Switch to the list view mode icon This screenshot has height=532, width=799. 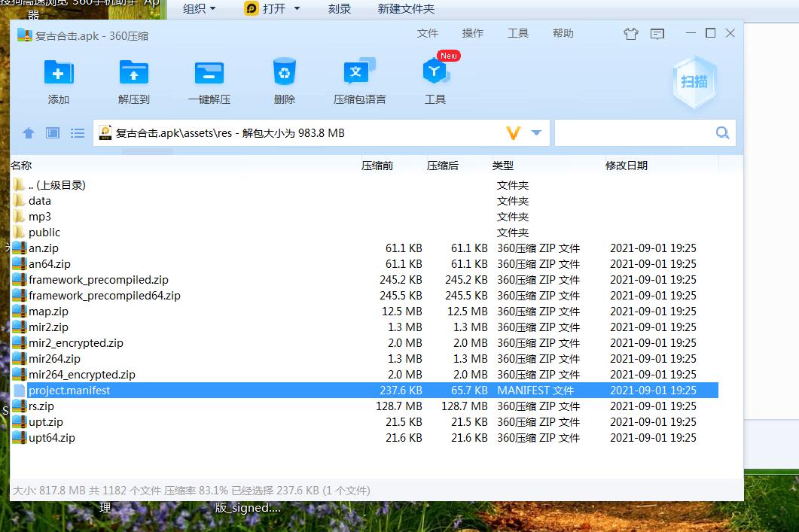[78, 133]
